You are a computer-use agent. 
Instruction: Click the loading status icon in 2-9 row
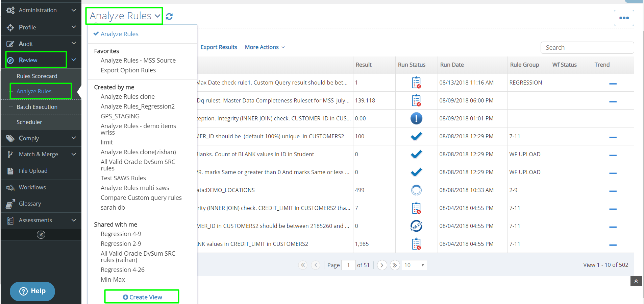click(x=416, y=190)
